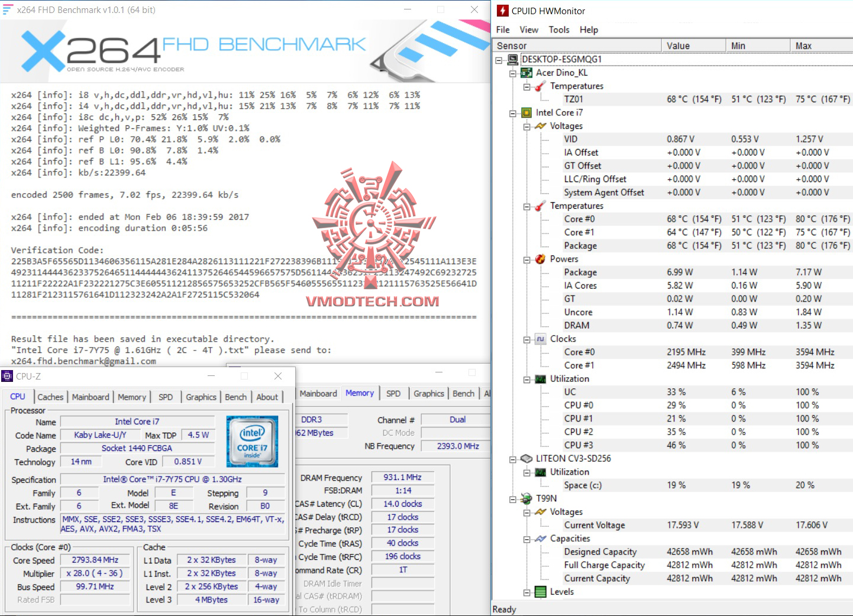
Task: Collapse the Capacities node
Action: (x=526, y=539)
